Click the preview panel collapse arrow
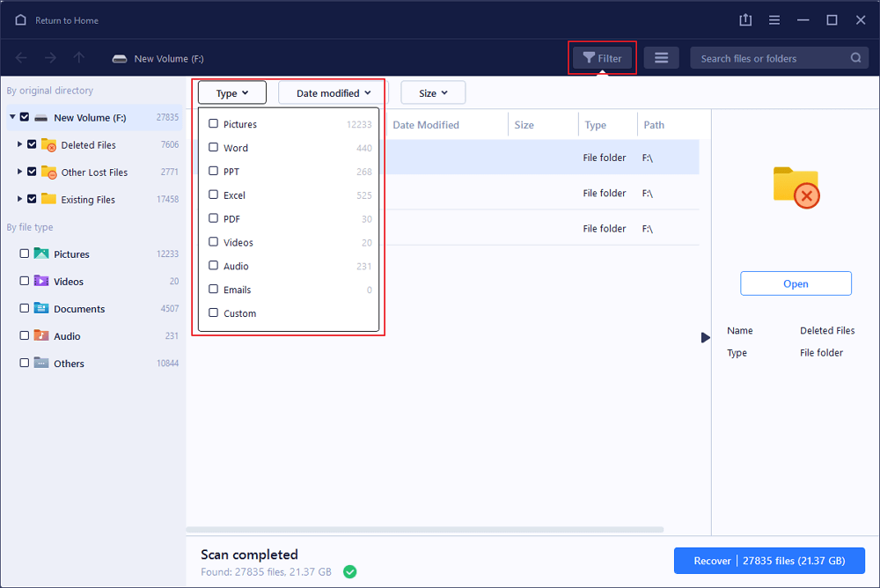880x588 pixels. coord(705,337)
